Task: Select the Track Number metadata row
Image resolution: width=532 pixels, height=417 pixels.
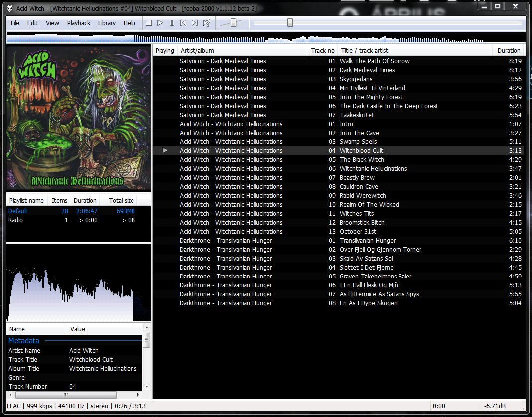Action: [x=75, y=386]
